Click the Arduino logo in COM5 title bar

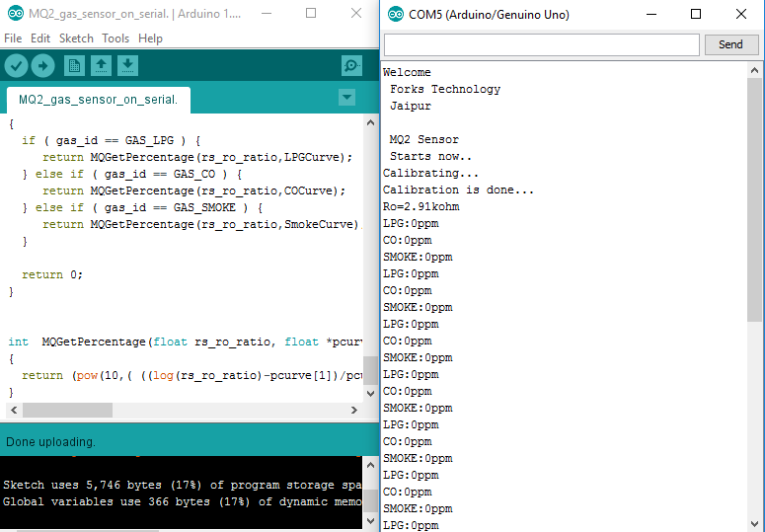(396, 15)
